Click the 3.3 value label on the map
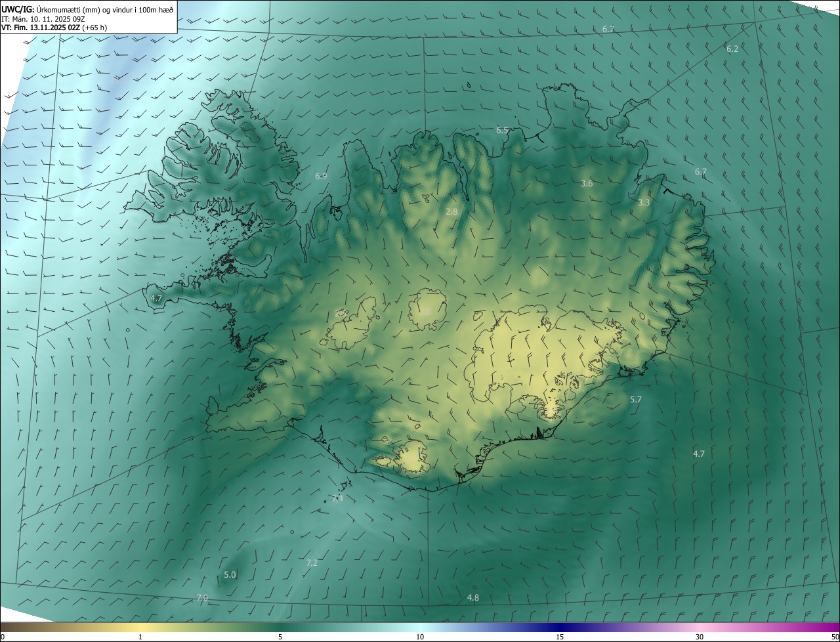Screen dimensions: 840x642 [x=644, y=203]
